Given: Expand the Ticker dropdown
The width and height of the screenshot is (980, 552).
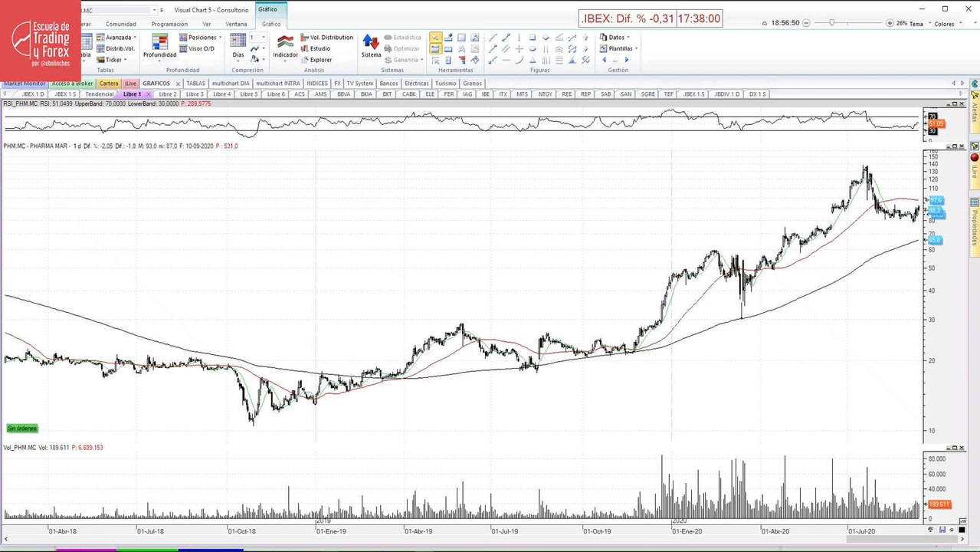Looking at the screenshot, I should tap(113, 60).
